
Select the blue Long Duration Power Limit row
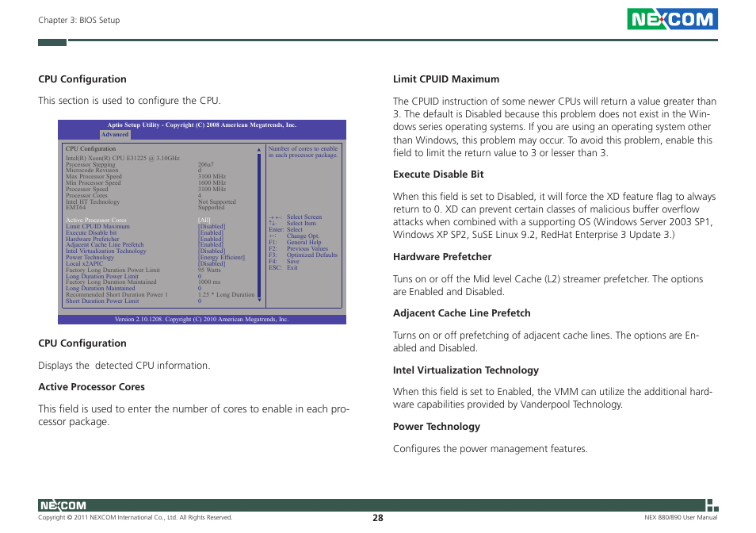point(134,276)
